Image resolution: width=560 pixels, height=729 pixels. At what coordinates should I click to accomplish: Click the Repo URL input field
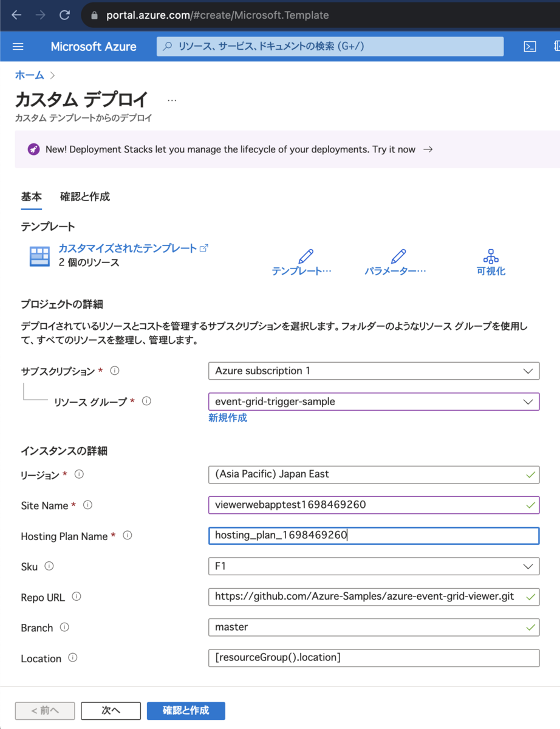(374, 597)
